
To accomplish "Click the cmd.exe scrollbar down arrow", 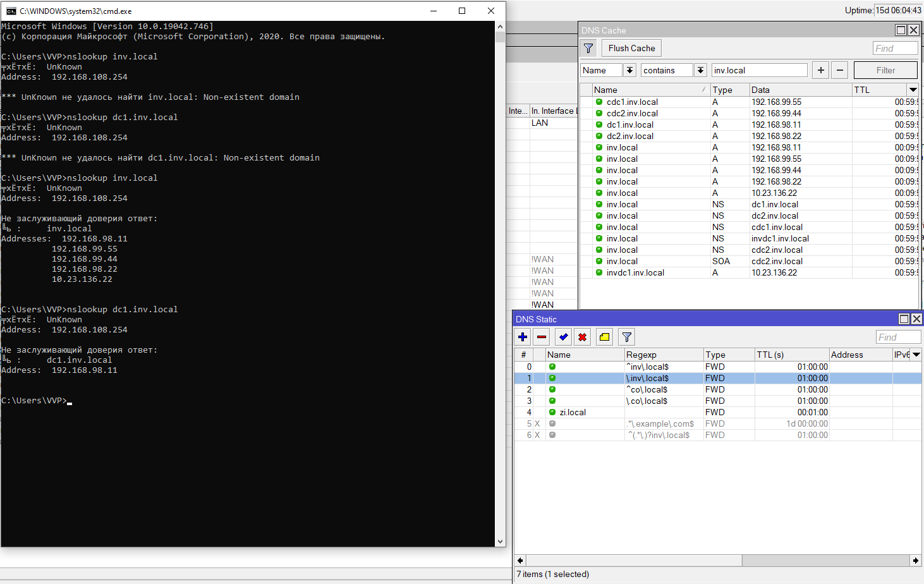I will point(500,542).
